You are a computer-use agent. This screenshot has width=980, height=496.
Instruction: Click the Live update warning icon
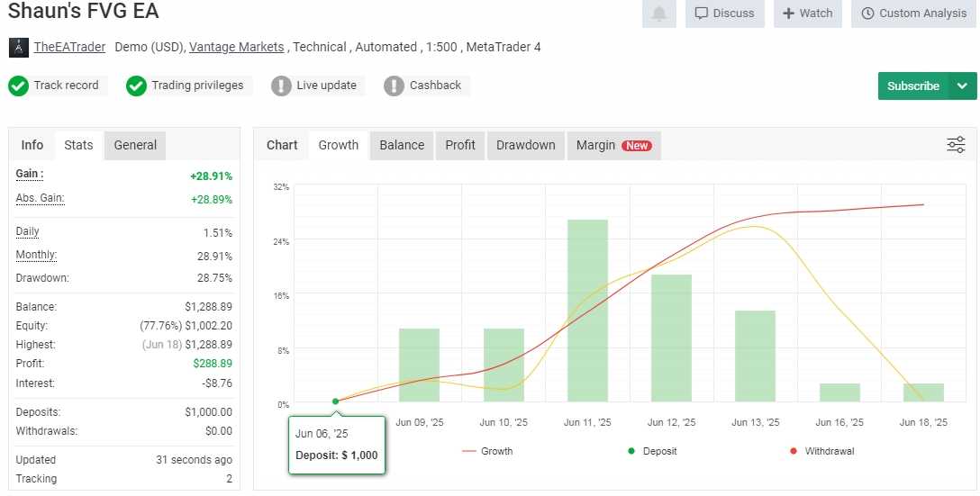tap(281, 86)
